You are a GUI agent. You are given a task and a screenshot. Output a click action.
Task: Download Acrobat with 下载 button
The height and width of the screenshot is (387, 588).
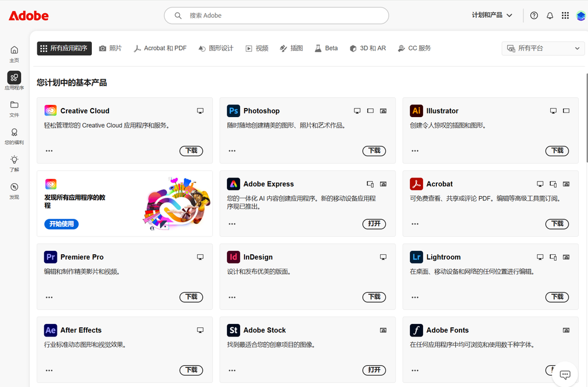point(557,224)
